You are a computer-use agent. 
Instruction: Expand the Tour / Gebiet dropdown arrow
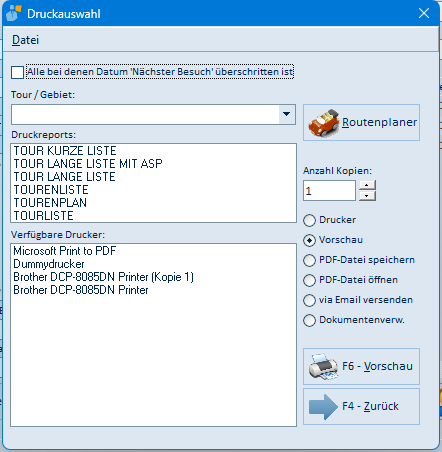pos(286,114)
